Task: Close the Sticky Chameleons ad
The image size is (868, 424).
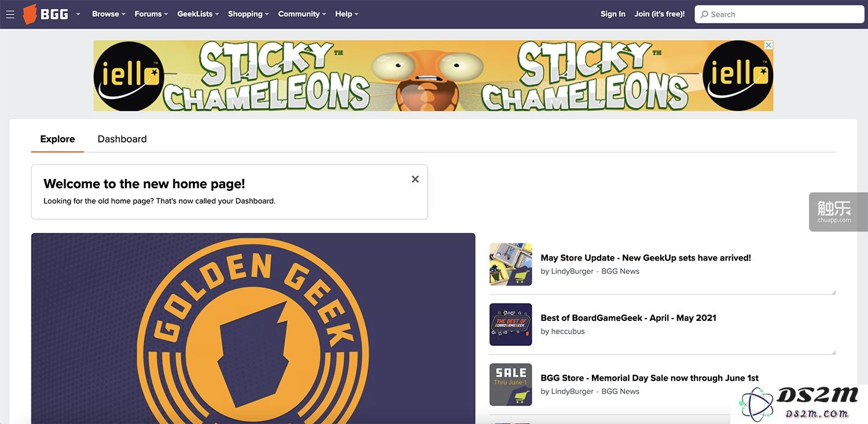Action: click(x=768, y=45)
